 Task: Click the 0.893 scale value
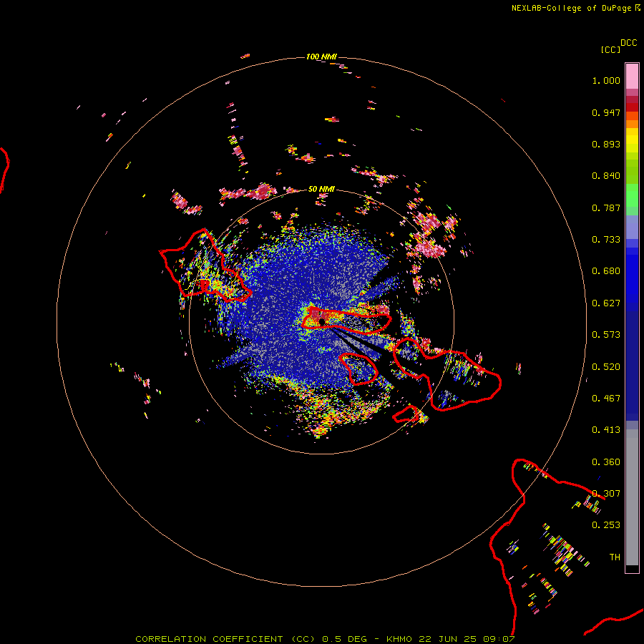coord(606,144)
